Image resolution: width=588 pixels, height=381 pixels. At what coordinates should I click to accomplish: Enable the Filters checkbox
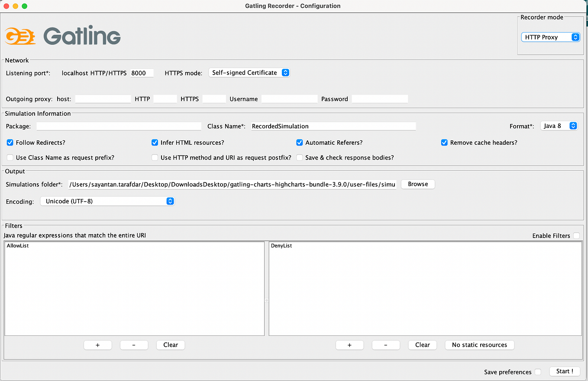pyautogui.click(x=576, y=235)
